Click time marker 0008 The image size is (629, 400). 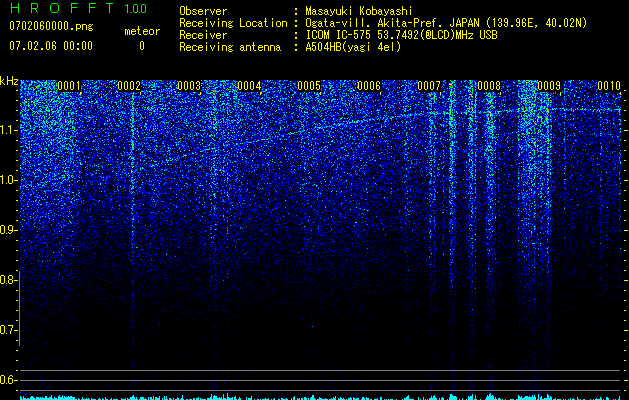pos(489,86)
